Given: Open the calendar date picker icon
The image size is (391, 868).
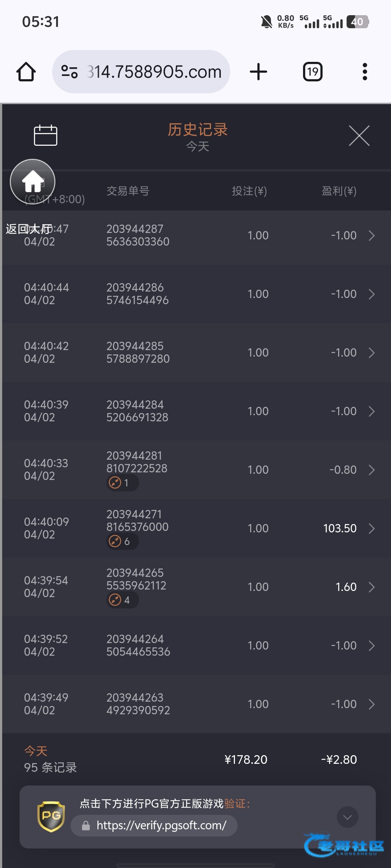Looking at the screenshot, I should [x=46, y=136].
